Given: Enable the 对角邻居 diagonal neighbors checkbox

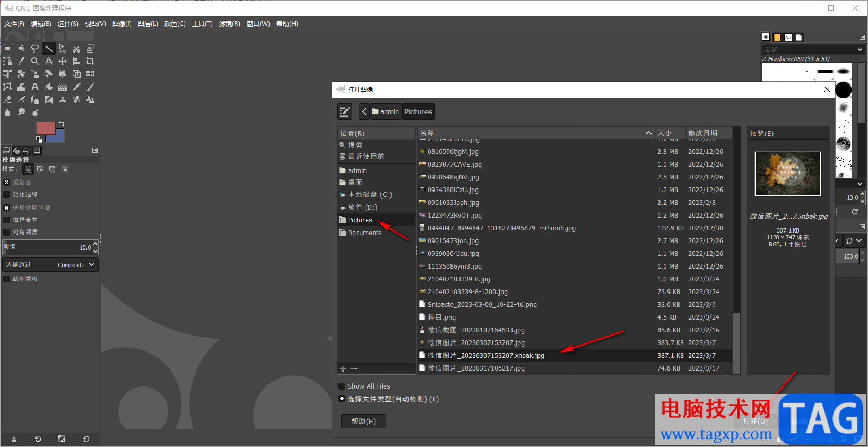Looking at the screenshot, I should pos(7,232).
